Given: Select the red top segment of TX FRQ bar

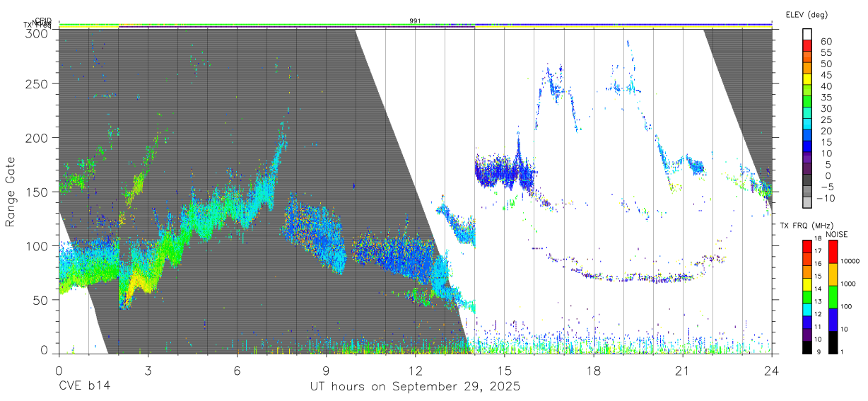Looking at the screenshot, I should 807,247.
